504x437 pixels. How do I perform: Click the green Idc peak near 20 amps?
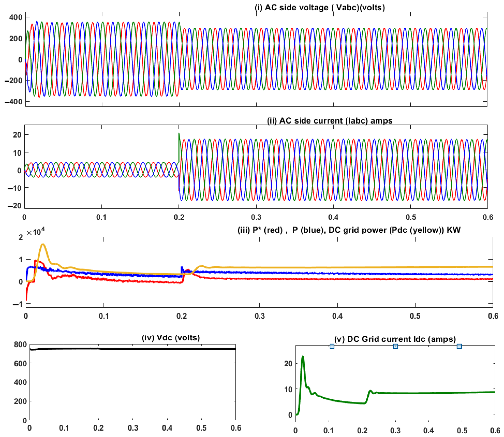tap(303, 357)
